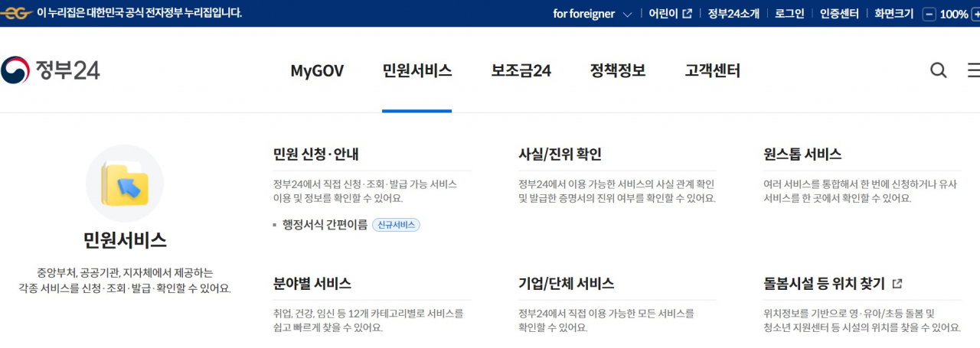
Task: Click the description starting 위치정보를 기반으로
Action: click(x=862, y=320)
